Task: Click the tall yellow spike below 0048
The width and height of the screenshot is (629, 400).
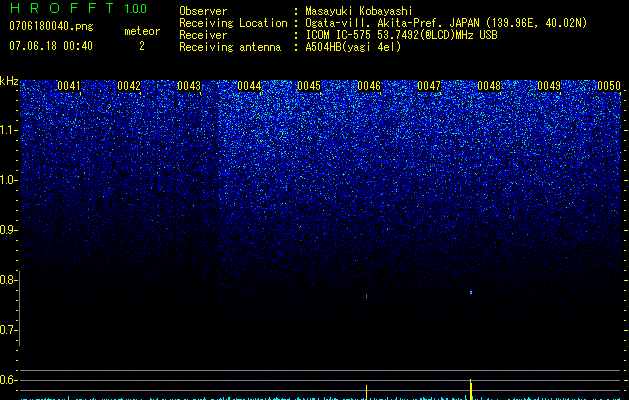Action: tap(471, 389)
